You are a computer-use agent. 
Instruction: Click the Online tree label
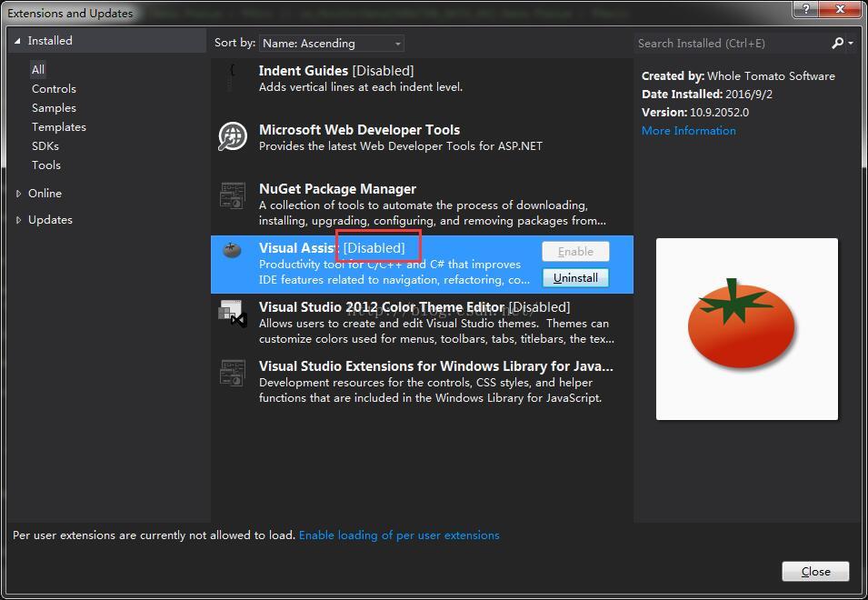pos(45,193)
